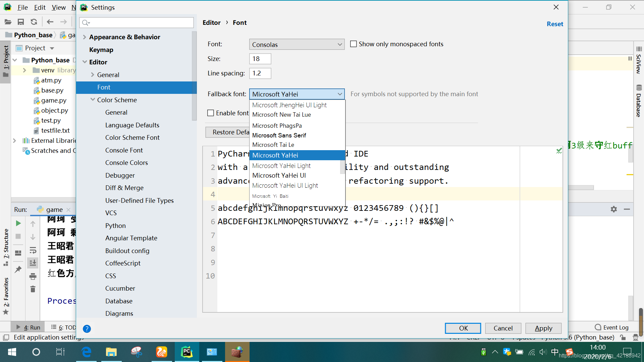The width and height of the screenshot is (644, 362).
Task: Click the trash clear-all icon
Action: point(33,289)
